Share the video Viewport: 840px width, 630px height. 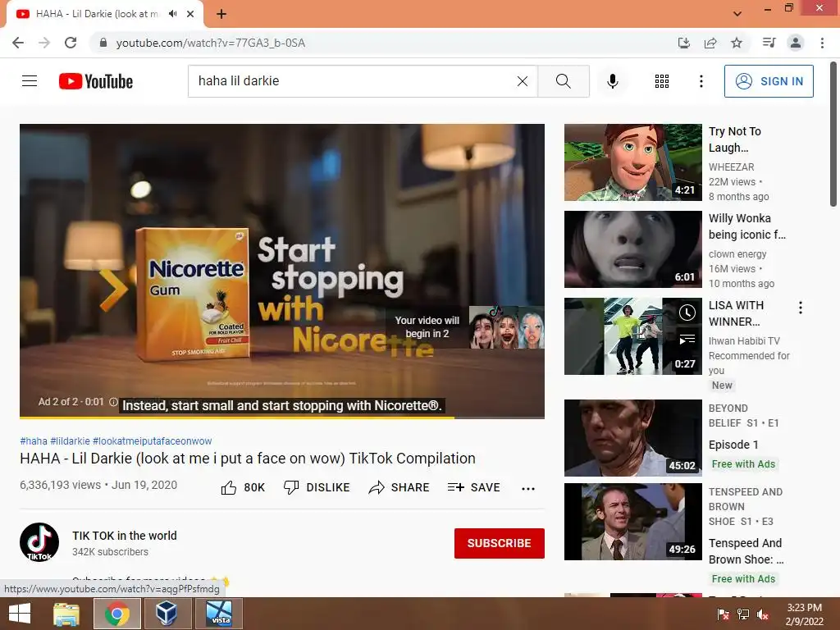399,487
